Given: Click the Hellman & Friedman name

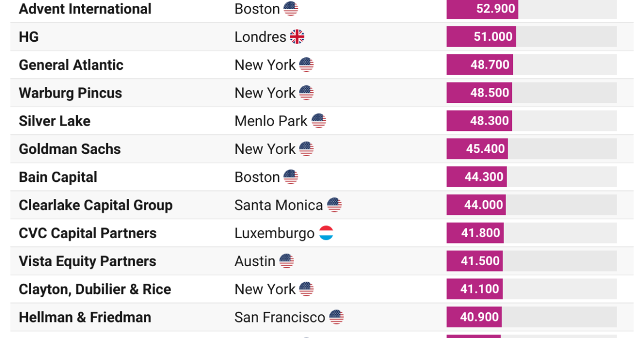Looking at the screenshot, I should click(x=85, y=317).
